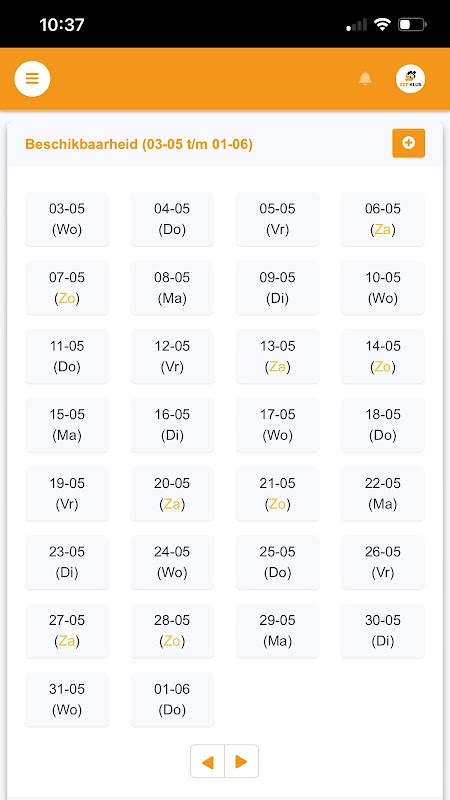Open the ZZP Klus profile avatar
Viewport: 450px width, 800px height.
410,79
